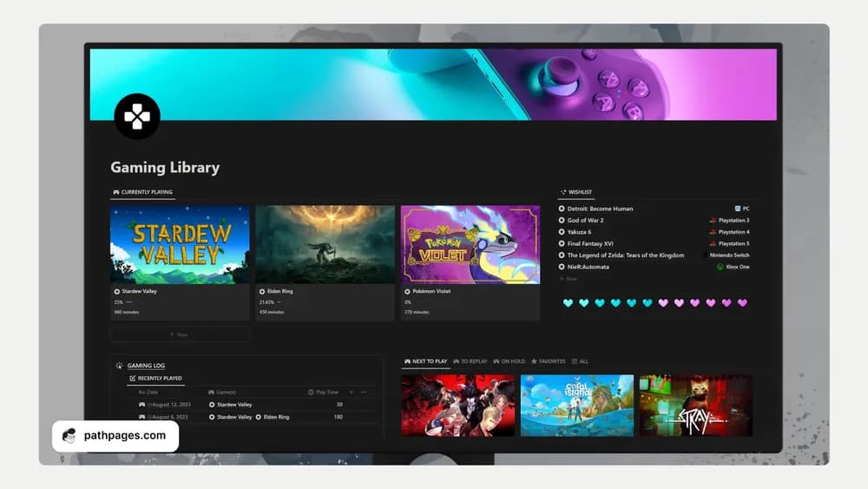Viewport: 868px width, 489px height.
Task: Open the Gaming Log link
Action: (146, 366)
